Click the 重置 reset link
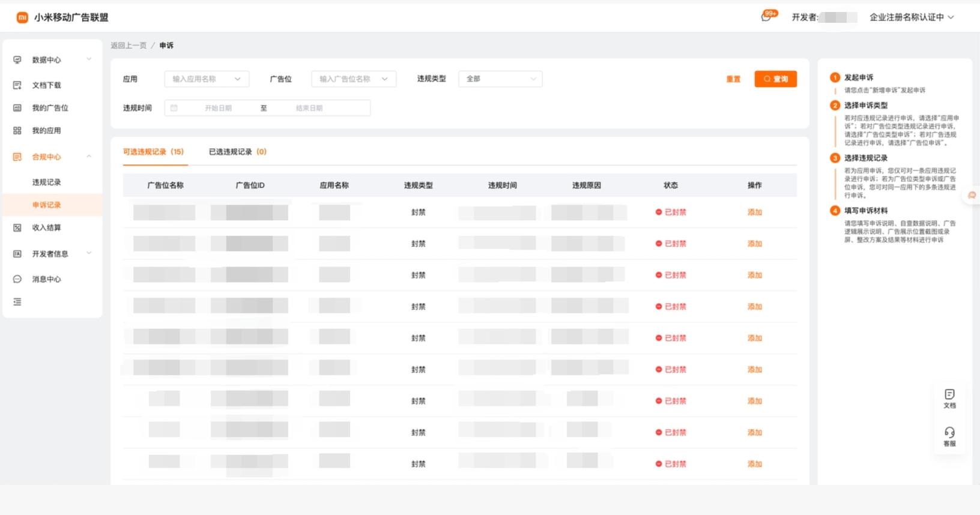Viewport: 980px width, 515px height. tap(733, 79)
